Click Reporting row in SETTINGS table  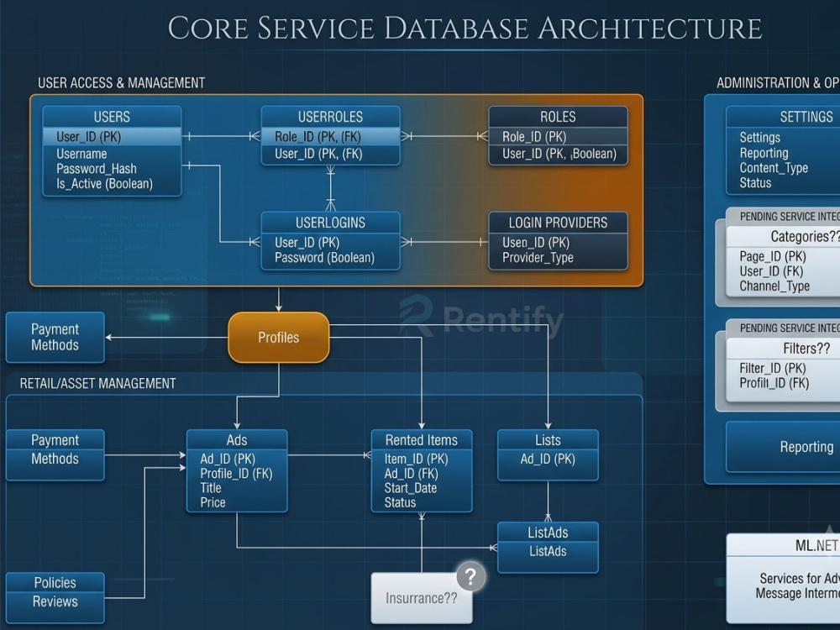coord(764,153)
